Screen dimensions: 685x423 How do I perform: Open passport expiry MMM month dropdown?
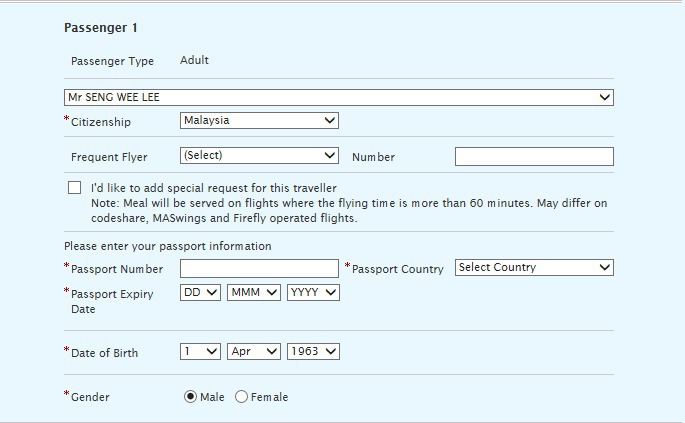click(x=253, y=292)
